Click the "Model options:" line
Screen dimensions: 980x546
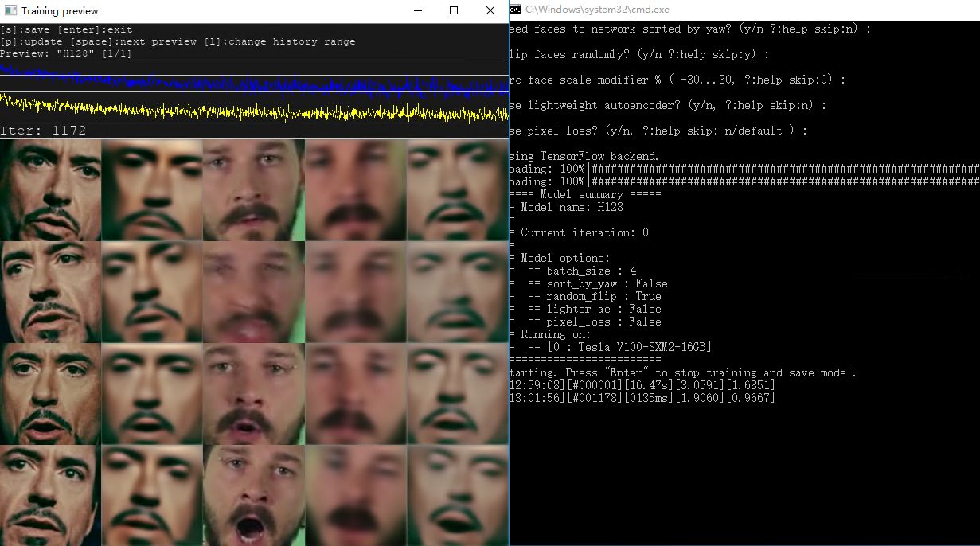[x=560, y=258]
